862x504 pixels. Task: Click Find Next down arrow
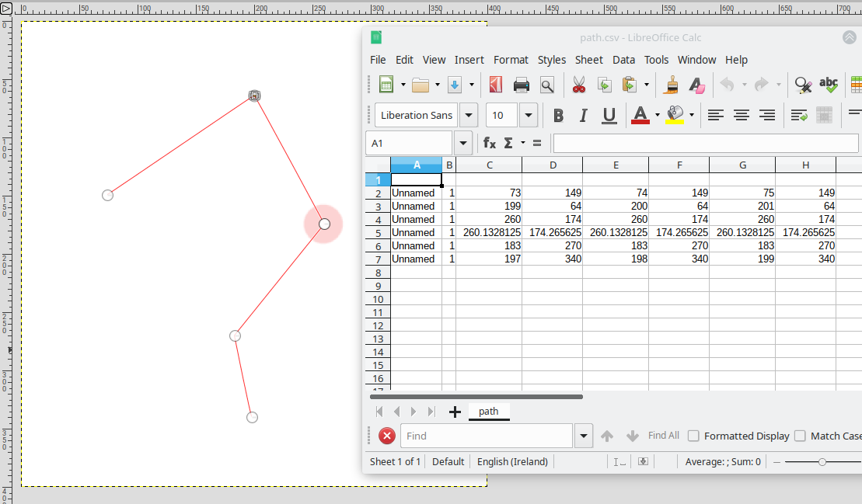click(632, 436)
